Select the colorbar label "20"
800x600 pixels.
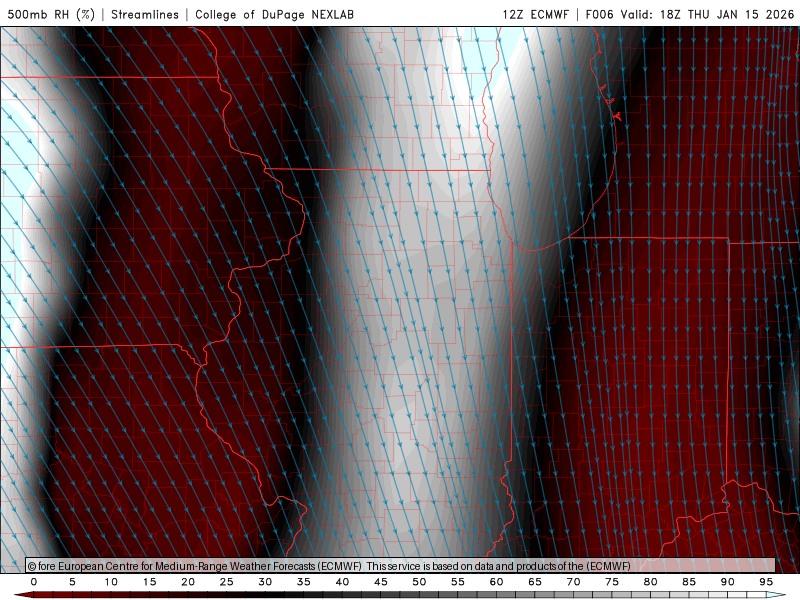[x=188, y=582]
